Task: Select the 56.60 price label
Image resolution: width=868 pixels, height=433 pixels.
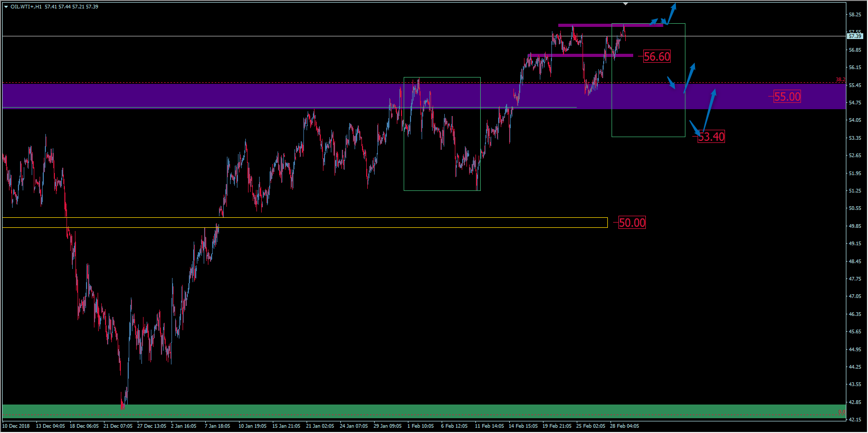Action: 656,56
